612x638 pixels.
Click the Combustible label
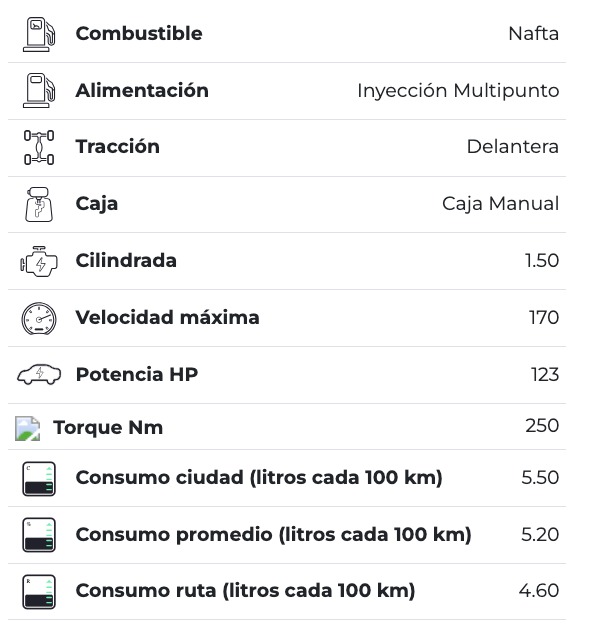coord(139,34)
